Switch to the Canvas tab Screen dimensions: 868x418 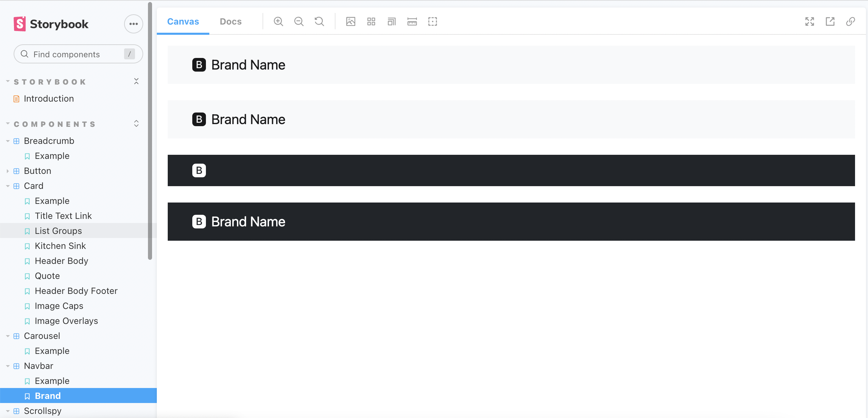pyautogui.click(x=183, y=21)
